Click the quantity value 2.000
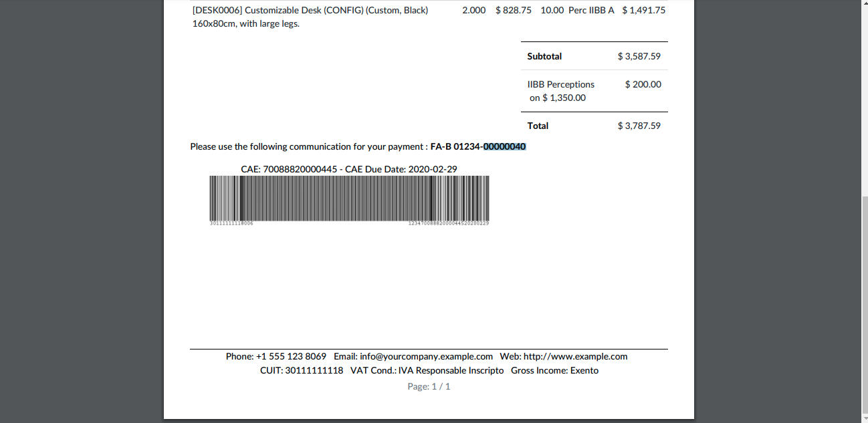 point(474,11)
